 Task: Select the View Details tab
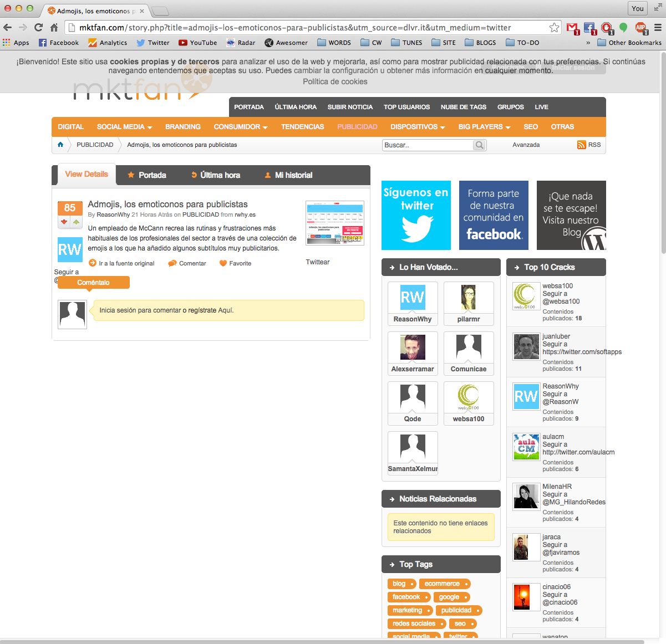point(87,174)
